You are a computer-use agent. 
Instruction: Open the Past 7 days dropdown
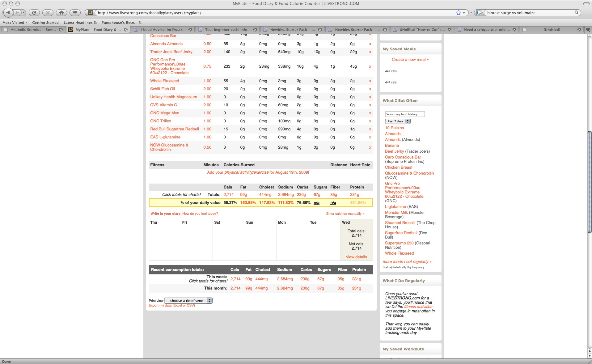coord(398,121)
